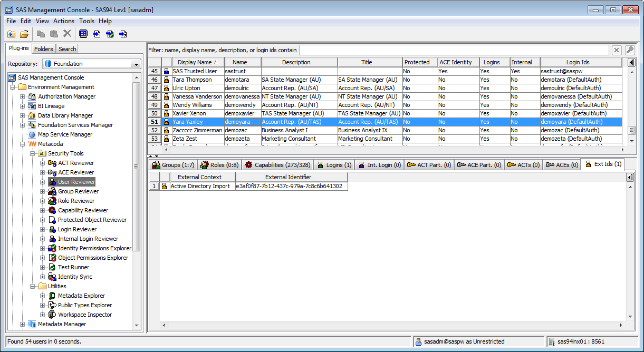The width and height of the screenshot is (644, 352).
Task: Expand the Login Reviewer node
Action: [x=43, y=229]
